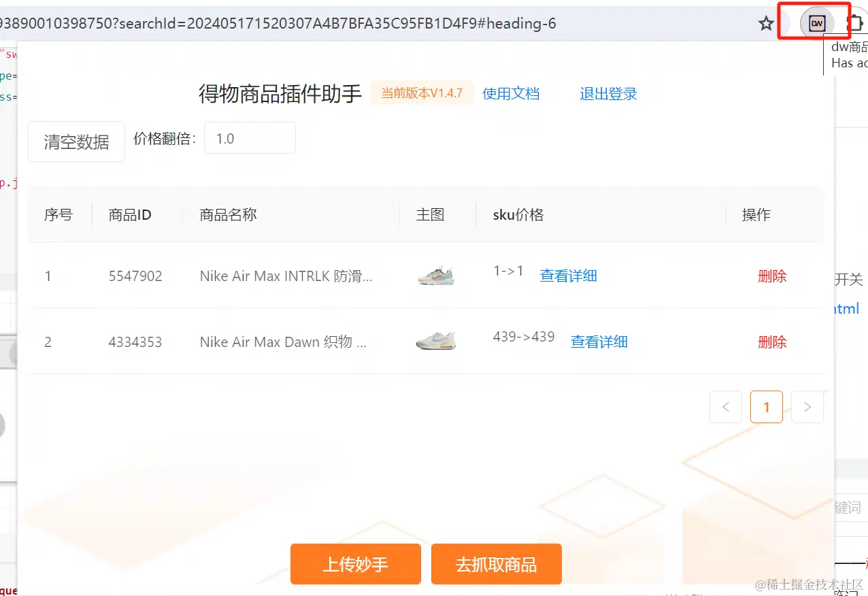
Task: Click the browser address bar URL
Action: (279, 24)
